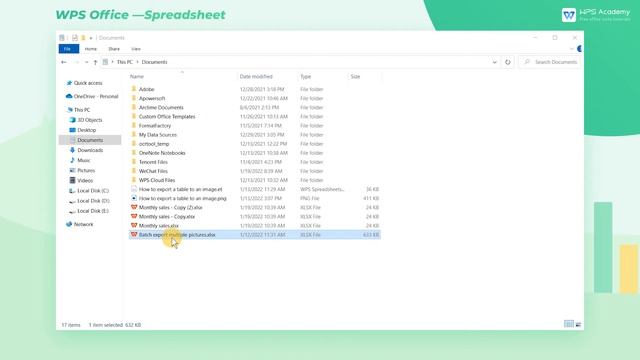Sort files by Date modified column
This screenshot has height=360, width=640.
coord(256,77)
